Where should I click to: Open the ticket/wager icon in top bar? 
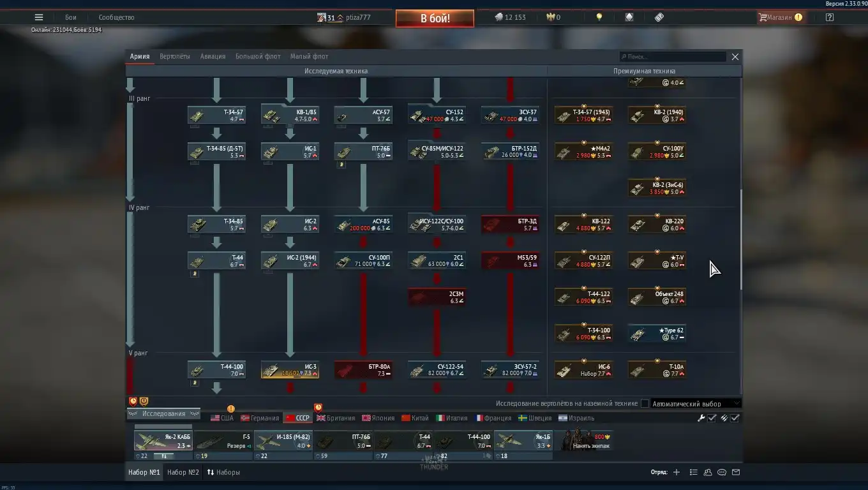[659, 18]
